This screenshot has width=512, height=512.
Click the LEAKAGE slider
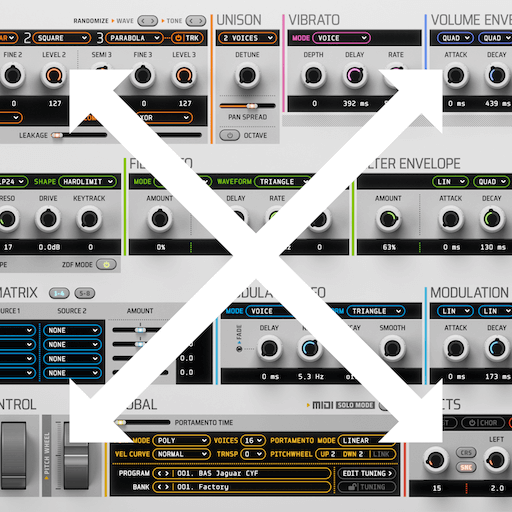[x=79, y=135]
